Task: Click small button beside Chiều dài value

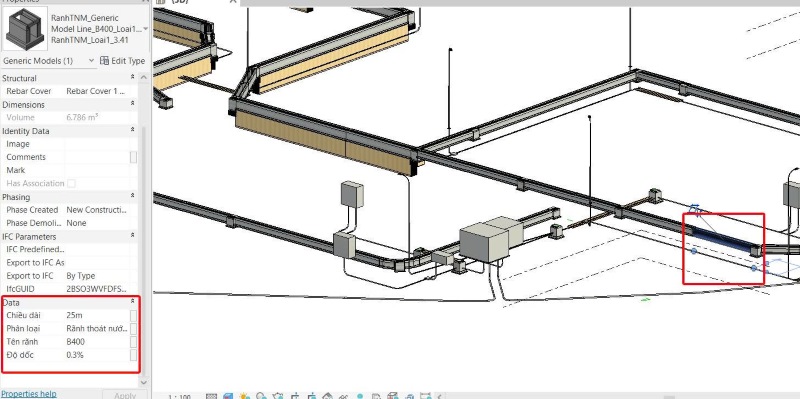Action: coord(133,315)
